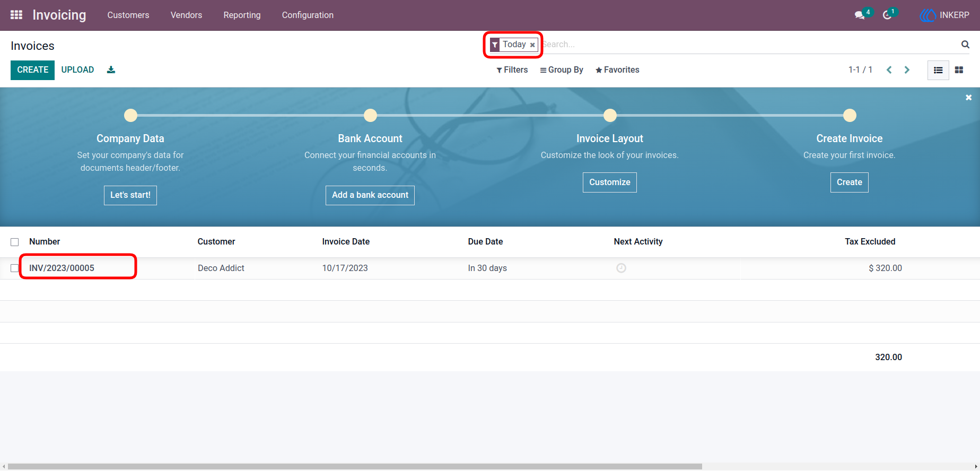
Task: Click the Create button under Create Invoice
Action: [x=850, y=182]
